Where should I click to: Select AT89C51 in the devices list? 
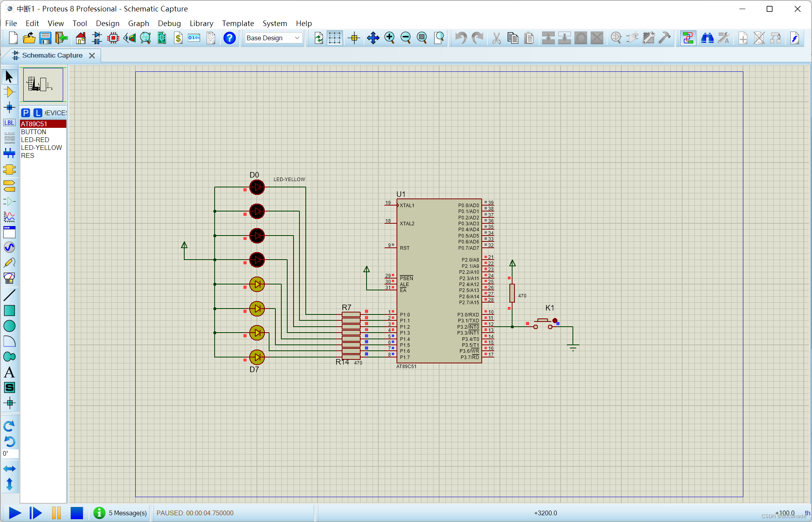tap(43, 124)
